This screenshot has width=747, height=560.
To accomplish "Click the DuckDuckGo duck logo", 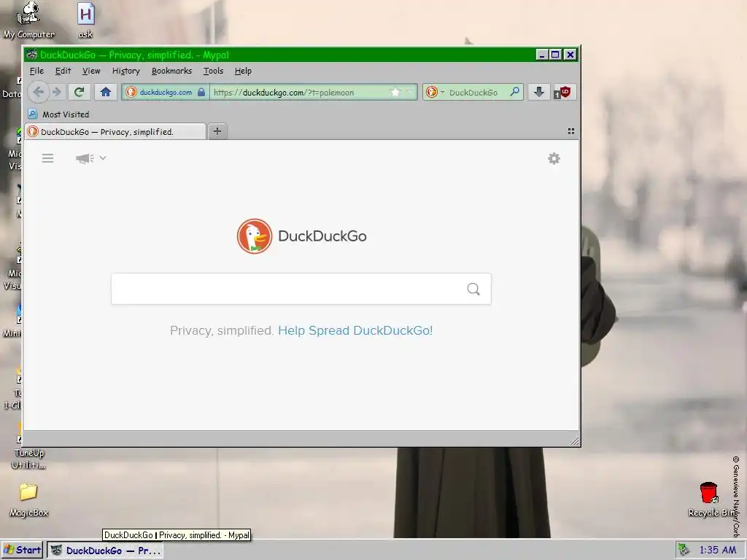I will (x=255, y=236).
